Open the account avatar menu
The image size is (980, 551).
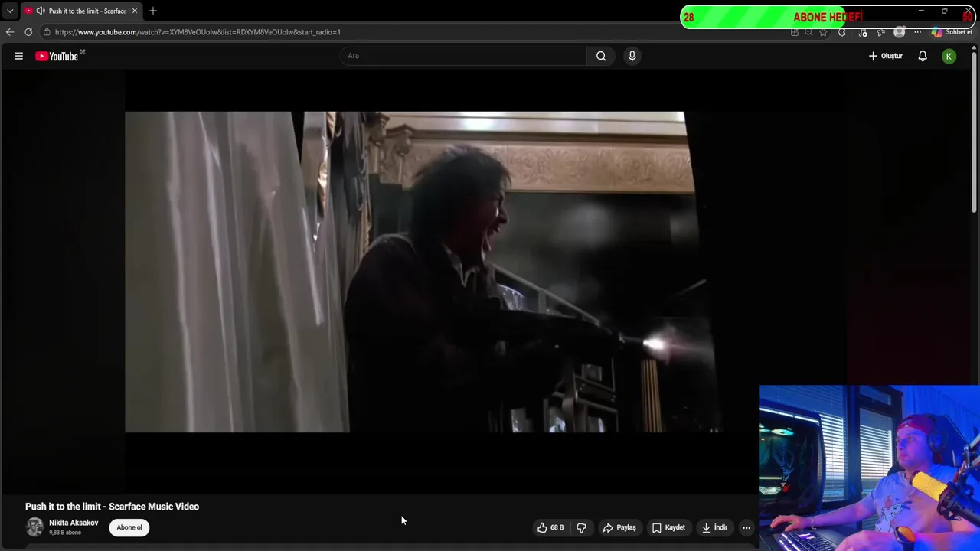pyautogui.click(x=949, y=56)
